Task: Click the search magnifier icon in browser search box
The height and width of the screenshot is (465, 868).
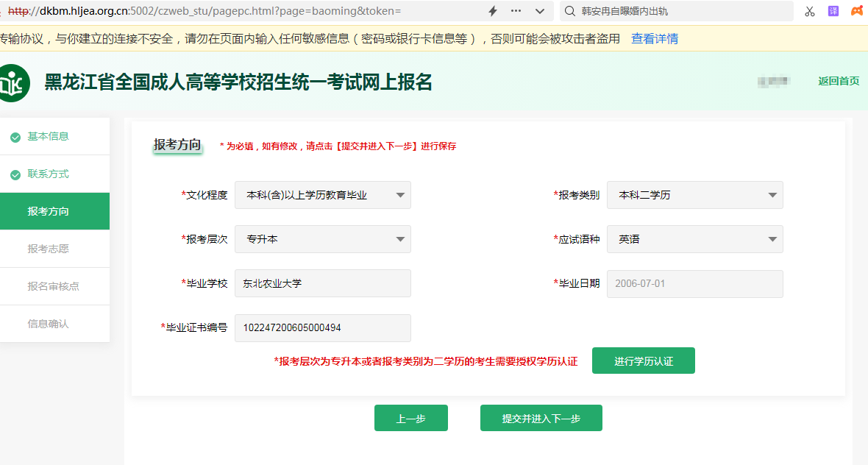Action: point(569,11)
